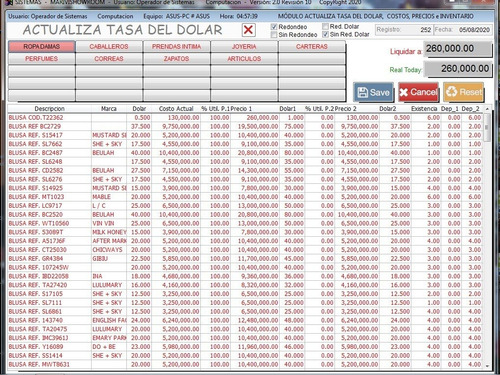Image resolution: width=500 pixels, height=375 pixels.
Task: Click the vertical scrollbar thumb of the table
Action: [x=487, y=127]
